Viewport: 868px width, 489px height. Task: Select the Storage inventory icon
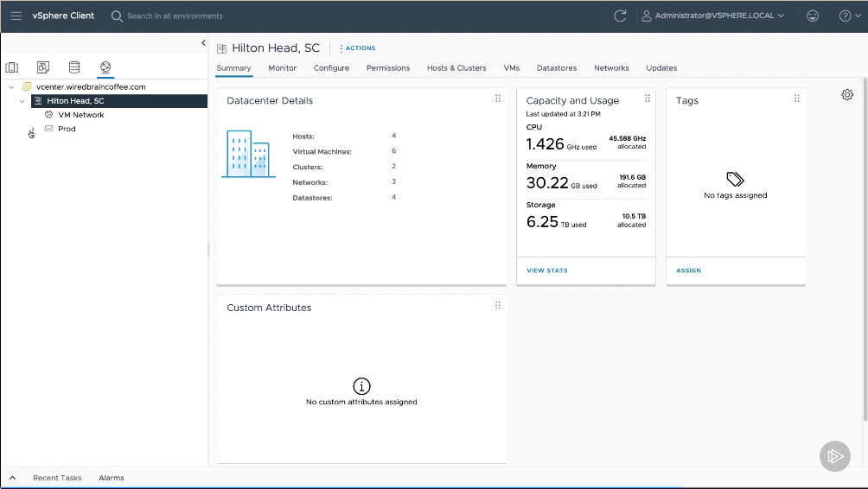click(74, 67)
